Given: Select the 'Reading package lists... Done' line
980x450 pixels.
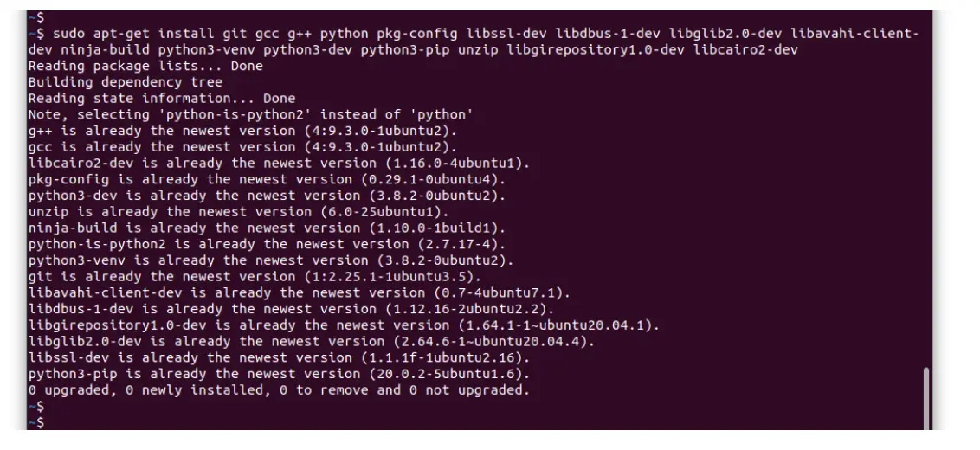Looking at the screenshot, I should (145, 66).
